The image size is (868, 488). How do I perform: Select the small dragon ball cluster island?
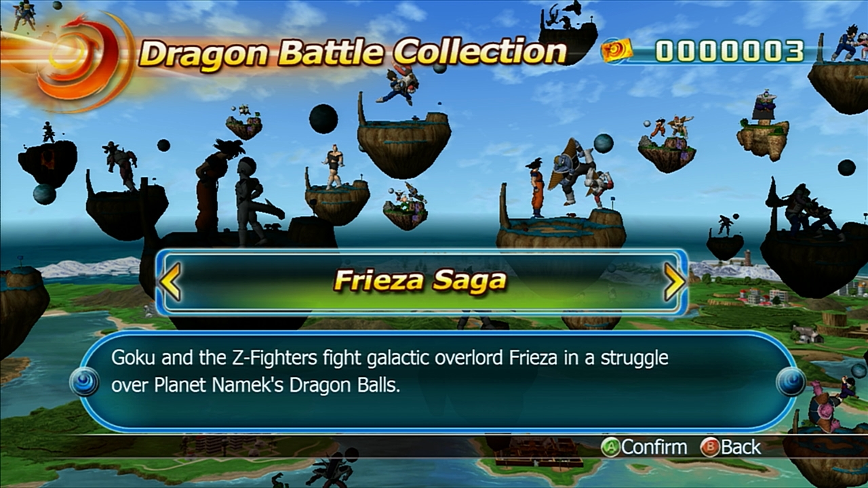point(405,207)
